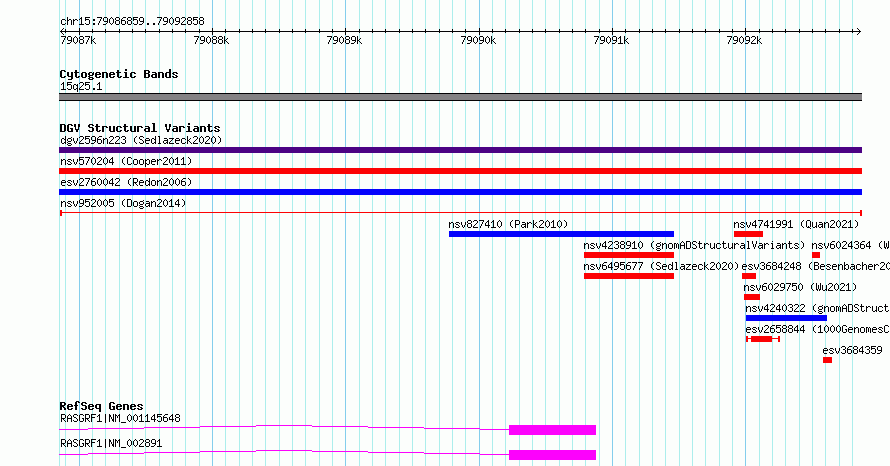Click the esv2760042 (Redon2006) label
The height and width of the screenshot is (466, 890).
click(x=126, y=182)
